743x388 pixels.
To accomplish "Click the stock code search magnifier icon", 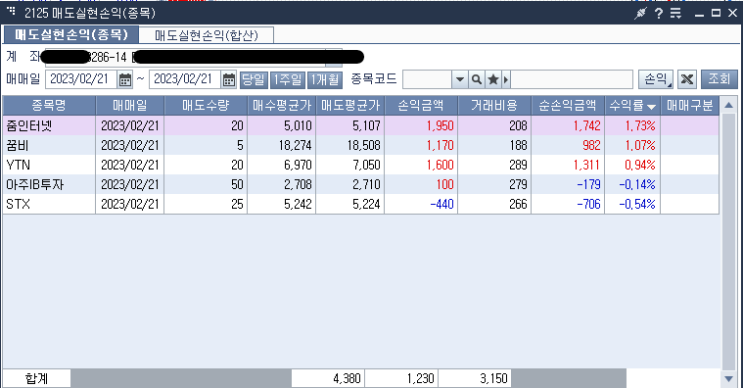I will point(477,79).
